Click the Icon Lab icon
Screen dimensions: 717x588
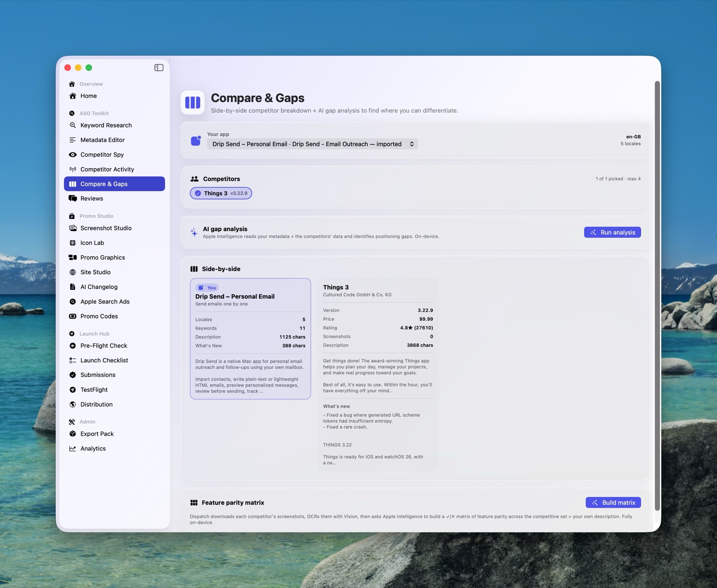(73, 243)
